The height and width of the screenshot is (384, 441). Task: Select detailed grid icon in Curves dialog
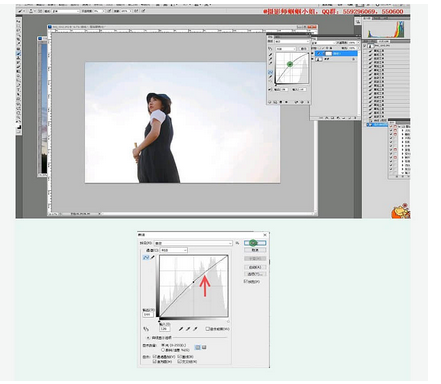click(x=204, y=347)
